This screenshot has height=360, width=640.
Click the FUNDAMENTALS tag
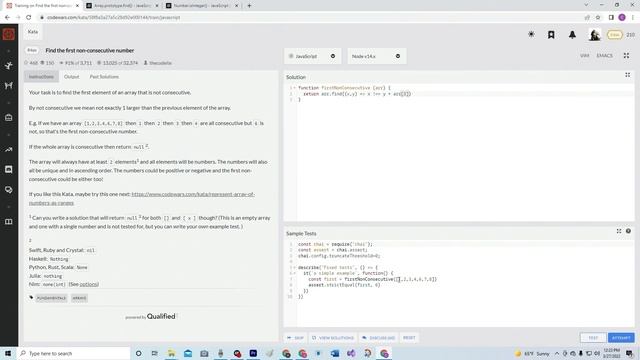coord(51,298)
